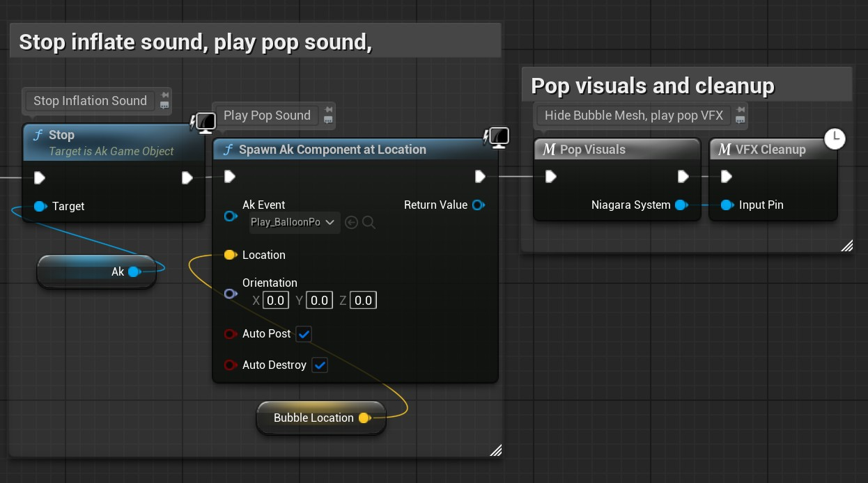
Task: Click the Stop node's input execution pin
Action: coord(40,178)
